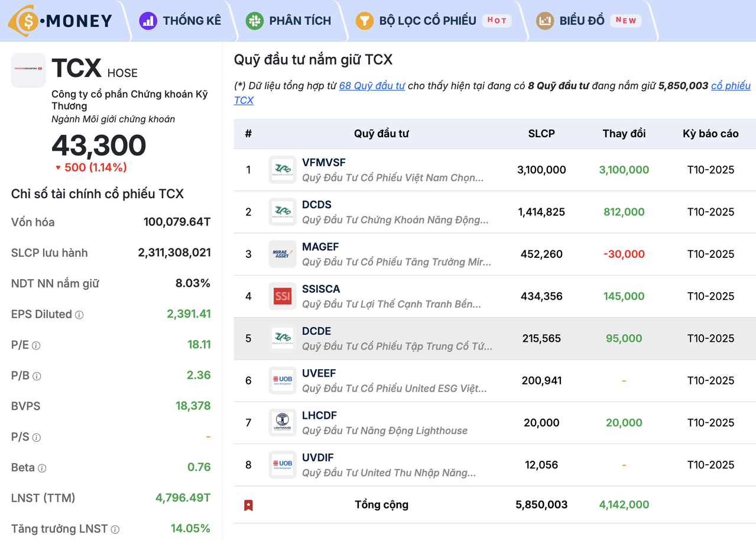Click the UOB logo for UVDIF
Viewport: 756px width, 540px height.
283,465
